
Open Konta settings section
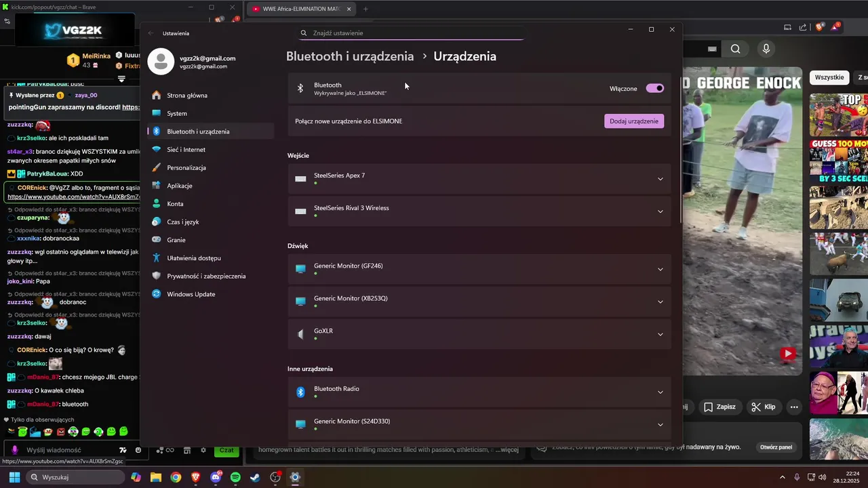(x=210, y=204)
